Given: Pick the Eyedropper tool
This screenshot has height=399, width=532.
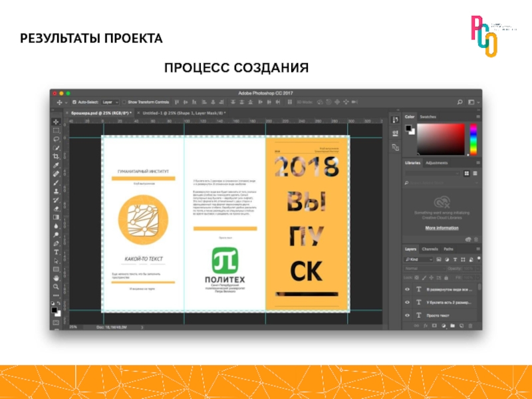Looking at the screenshot, I should [x=57, y=165].
